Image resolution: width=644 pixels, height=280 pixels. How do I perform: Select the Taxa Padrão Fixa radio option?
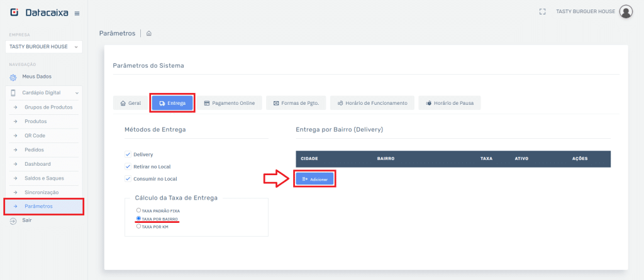coord(138,210)
